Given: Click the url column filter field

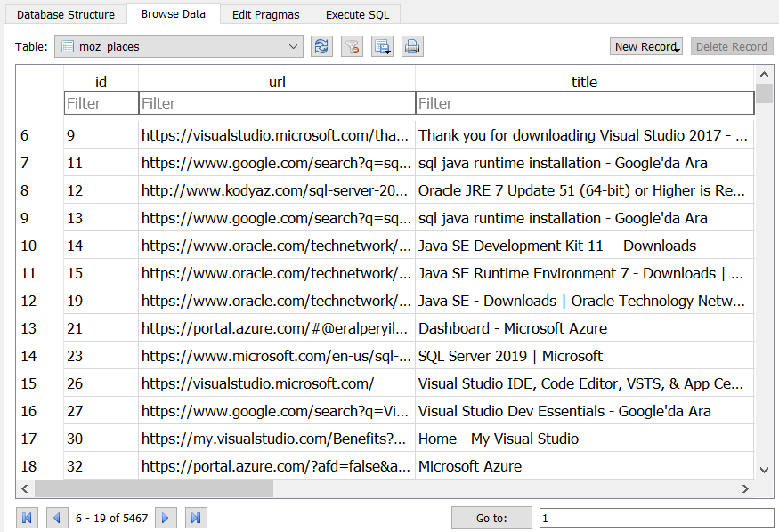Looking at the screenshot, I should point(277,103).
